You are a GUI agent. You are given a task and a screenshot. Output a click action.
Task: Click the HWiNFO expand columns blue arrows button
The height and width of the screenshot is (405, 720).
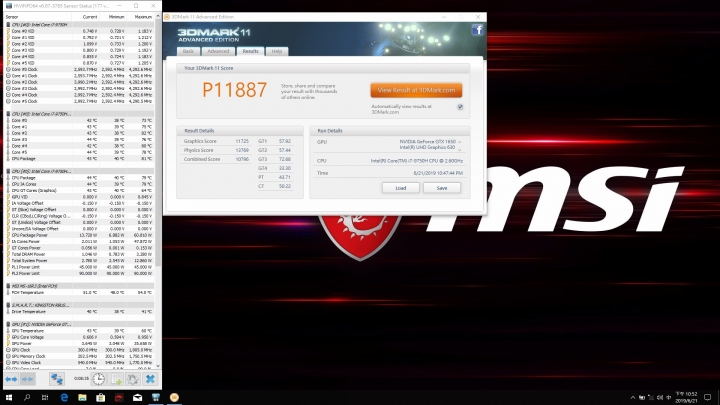click(x=11, y=379)
